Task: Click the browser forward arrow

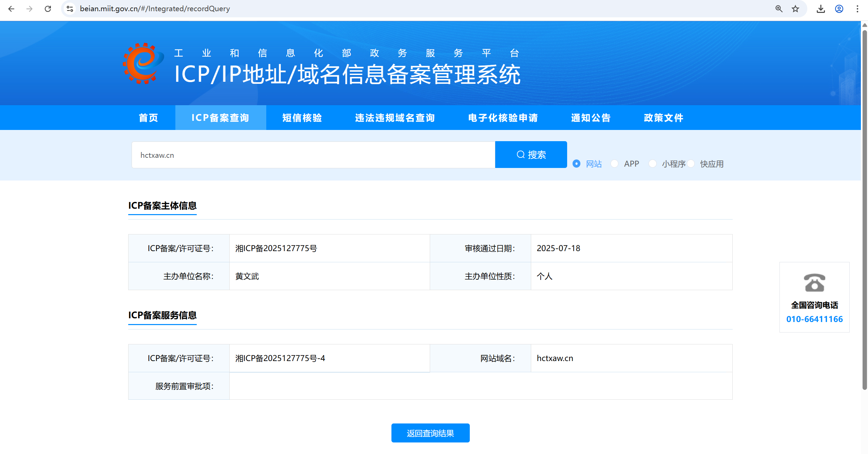Action: [x=30, y=9]
